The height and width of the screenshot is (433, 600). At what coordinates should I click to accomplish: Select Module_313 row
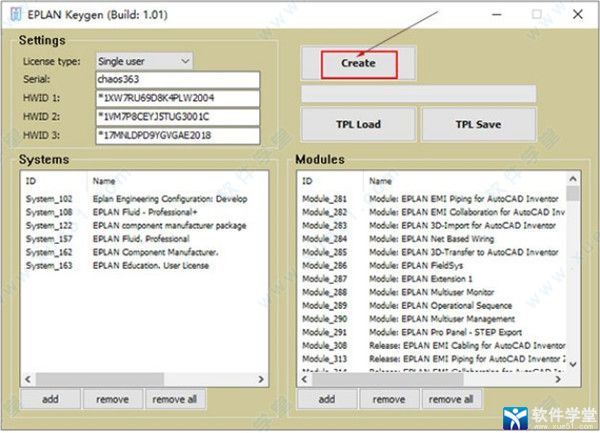pos(432,359)
